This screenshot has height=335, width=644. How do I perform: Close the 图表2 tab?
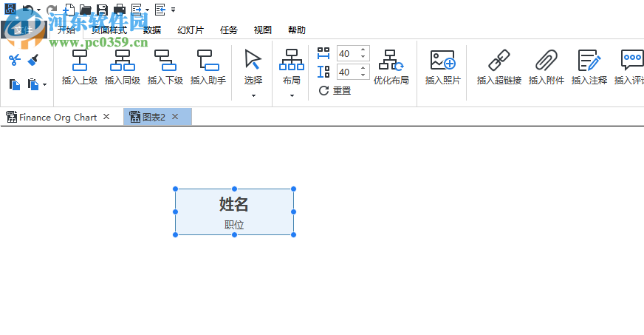(x=175, y=117)
